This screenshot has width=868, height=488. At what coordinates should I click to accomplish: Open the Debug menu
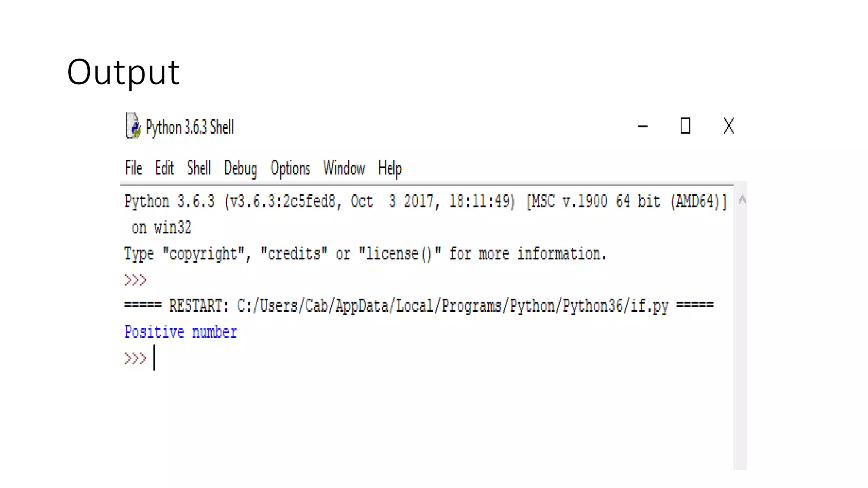240,169
